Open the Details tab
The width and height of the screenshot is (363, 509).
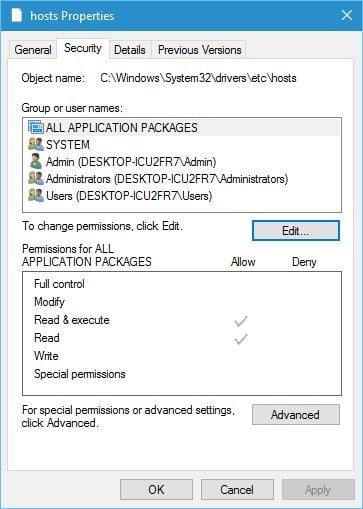130,50
